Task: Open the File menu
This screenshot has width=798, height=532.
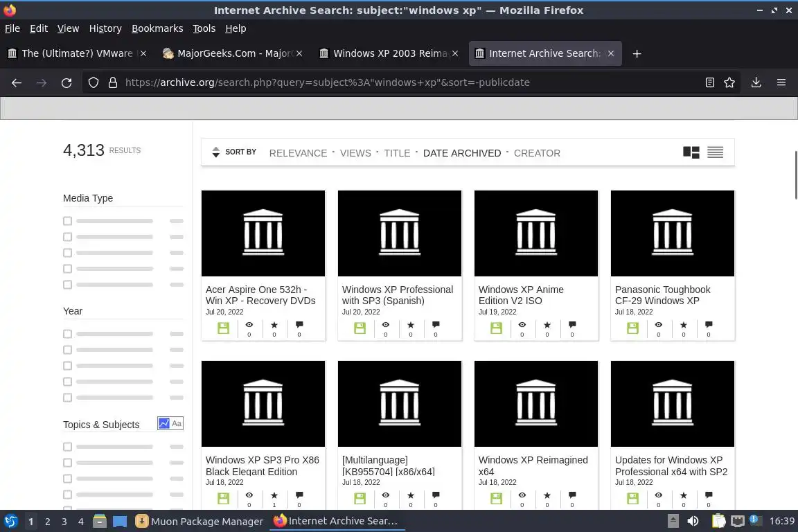Action: pos(12,28)
